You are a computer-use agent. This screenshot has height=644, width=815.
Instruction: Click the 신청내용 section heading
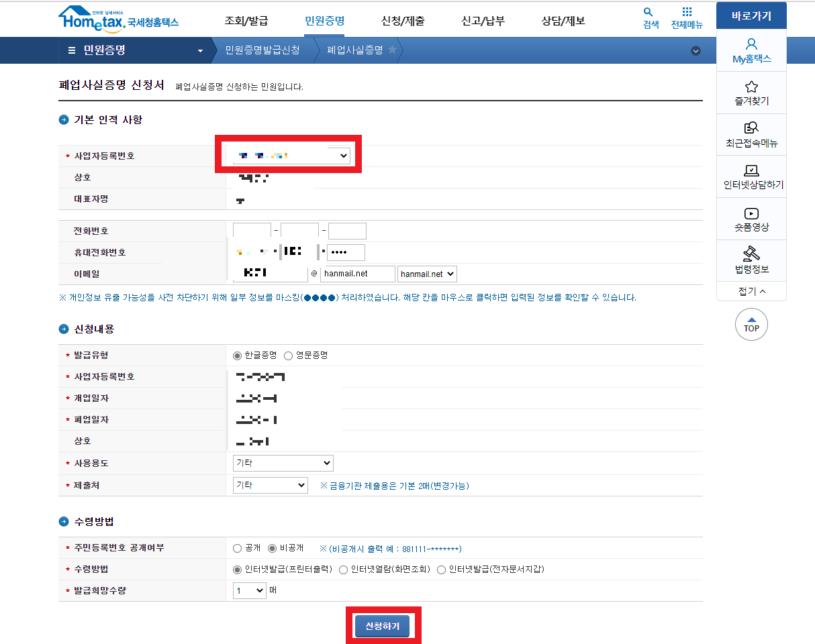pos(94,329)
